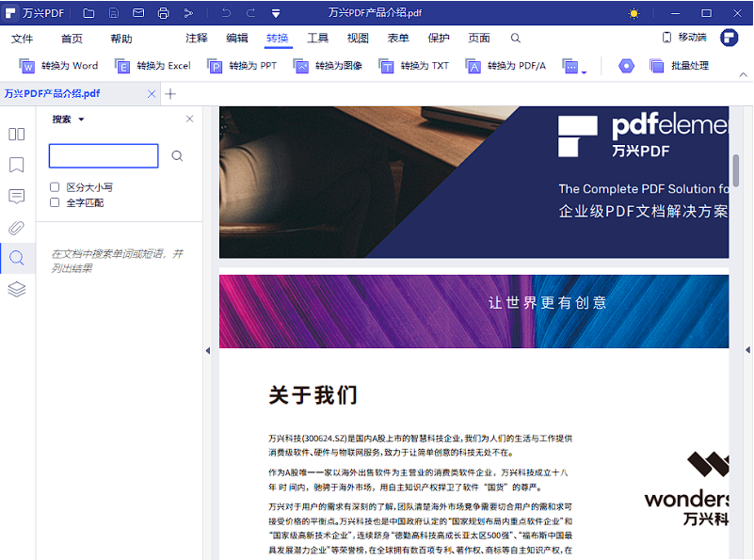Image resolution: width=754 pixels, height=560 pixels.
Task: Click the vertical scrollbar thumb
Action: click(736, 175)
